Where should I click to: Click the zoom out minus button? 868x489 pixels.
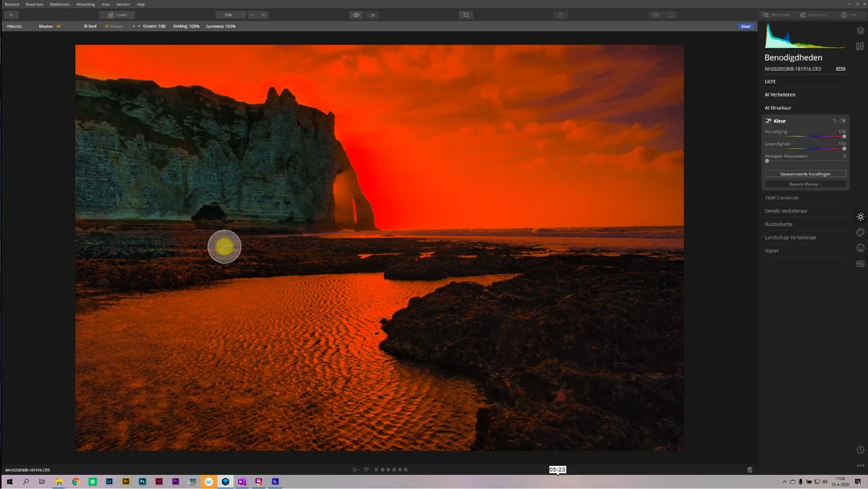coord(252,15)
